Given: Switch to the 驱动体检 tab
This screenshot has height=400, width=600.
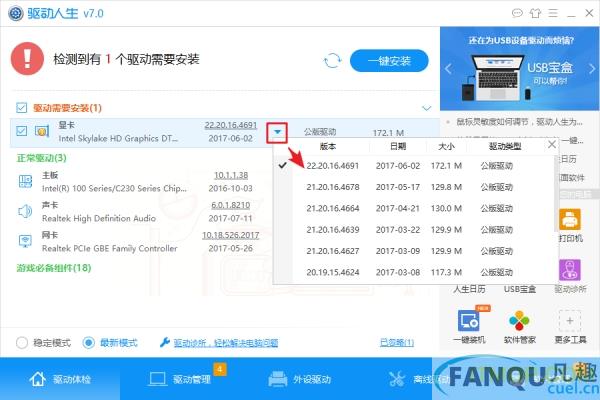Looking at the screenshot, I should click(60, 379).
